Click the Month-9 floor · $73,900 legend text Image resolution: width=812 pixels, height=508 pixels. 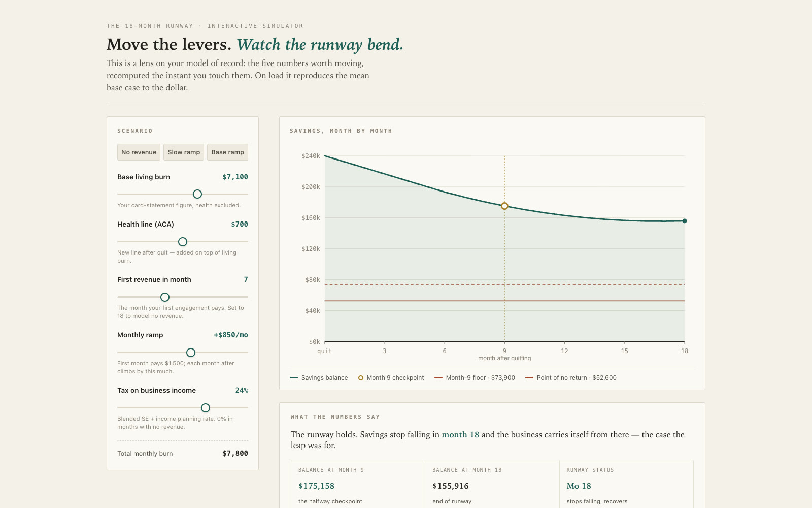(481, 378)
